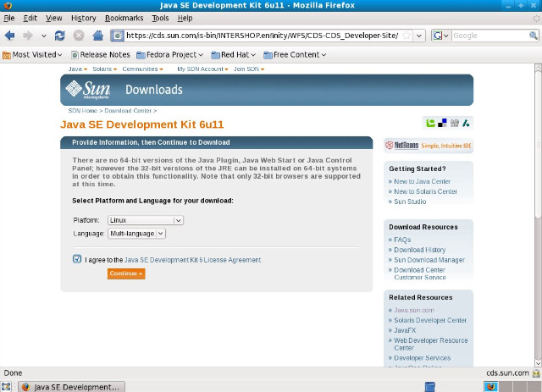This screenshot has height=392, width=542.
Task: Expand the Fedora Project bookmarks folder
Action: tap(169, 55)
